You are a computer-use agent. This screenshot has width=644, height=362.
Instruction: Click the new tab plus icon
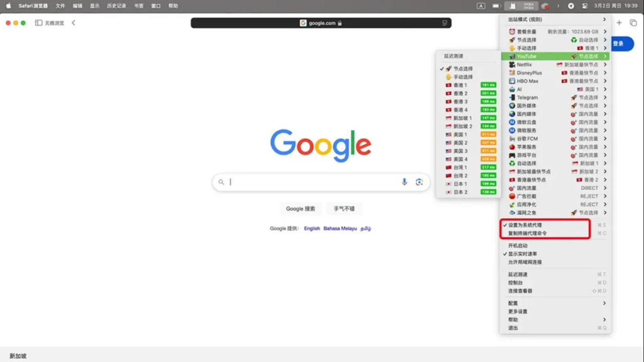point(619,23)
